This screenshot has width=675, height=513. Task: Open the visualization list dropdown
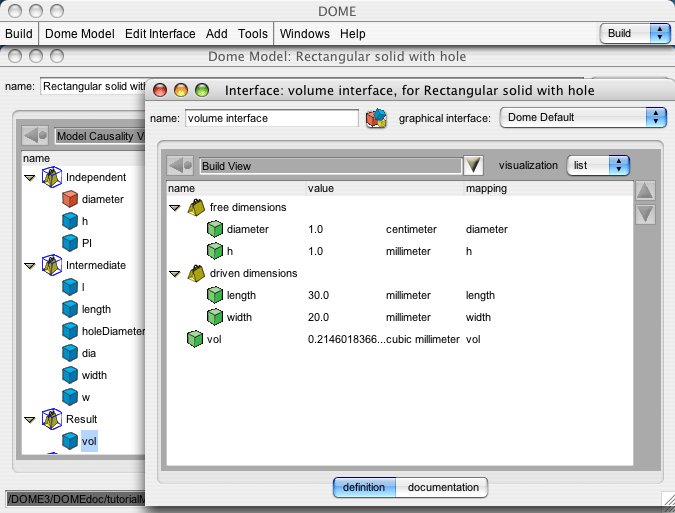598,165
